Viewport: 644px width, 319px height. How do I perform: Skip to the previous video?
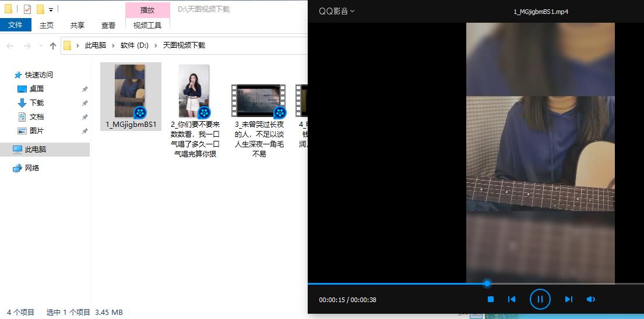point(512,299)
